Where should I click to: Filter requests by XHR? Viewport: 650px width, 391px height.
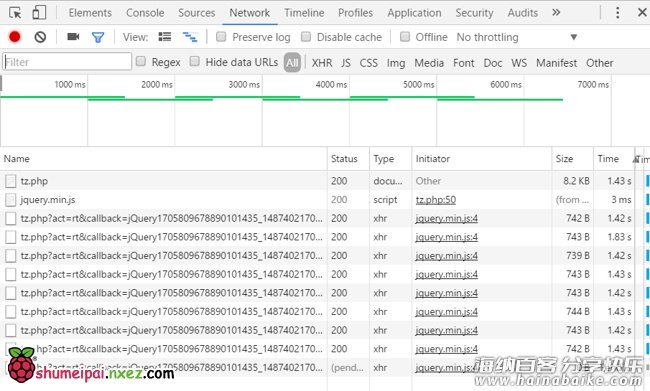pos(322,63)
